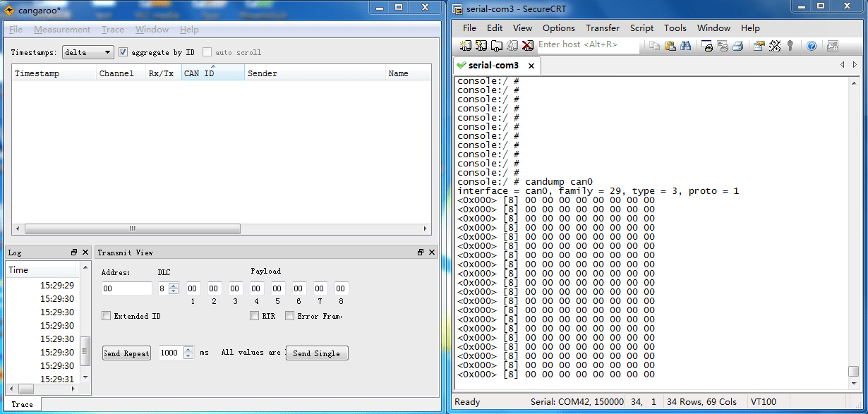Close the Log panel in cangaroo
Screen dimensions: 868x414
(85, 252)
